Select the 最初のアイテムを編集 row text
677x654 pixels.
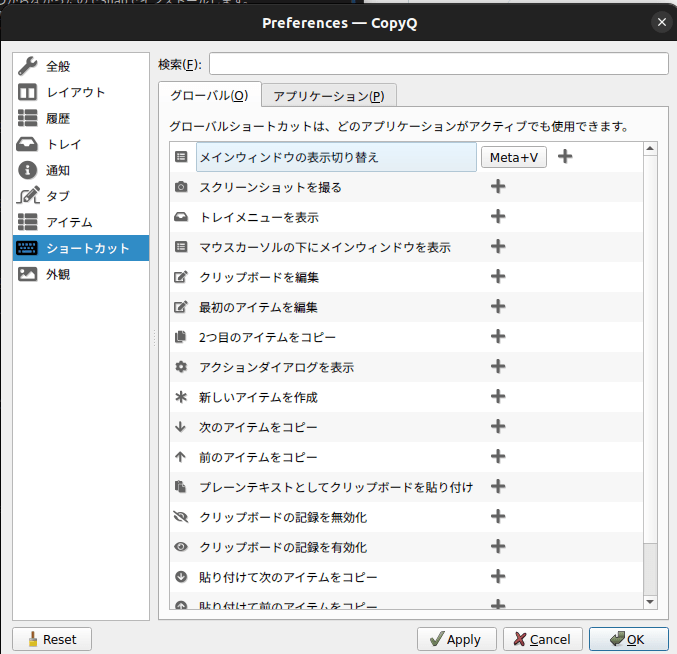pos(258,307)
